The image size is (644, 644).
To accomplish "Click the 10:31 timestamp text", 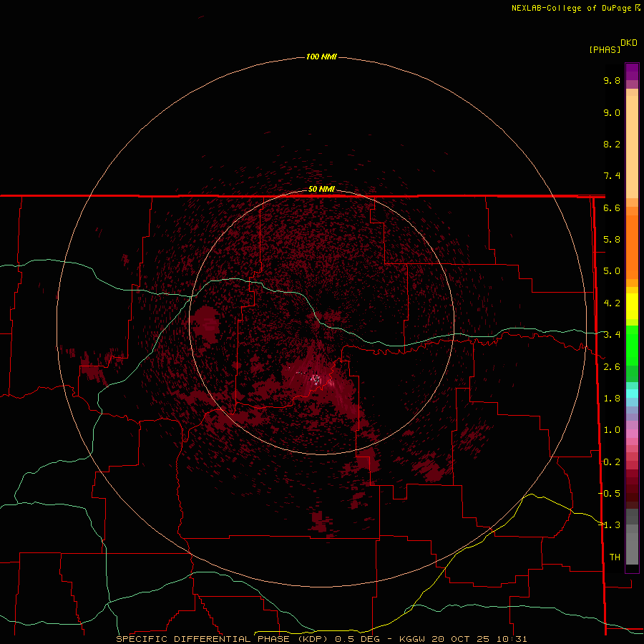I will point(512,639).
